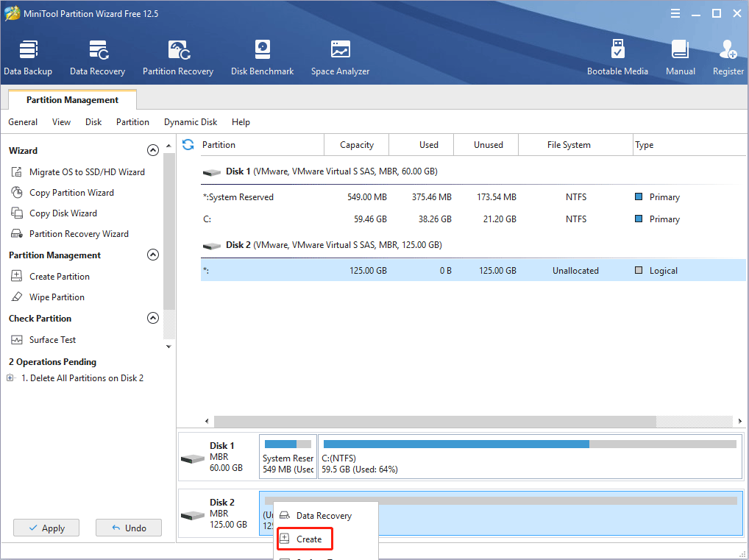Click the blue Primary swatch on the C: row
The image size is (749, 560).
pos(638,219)
